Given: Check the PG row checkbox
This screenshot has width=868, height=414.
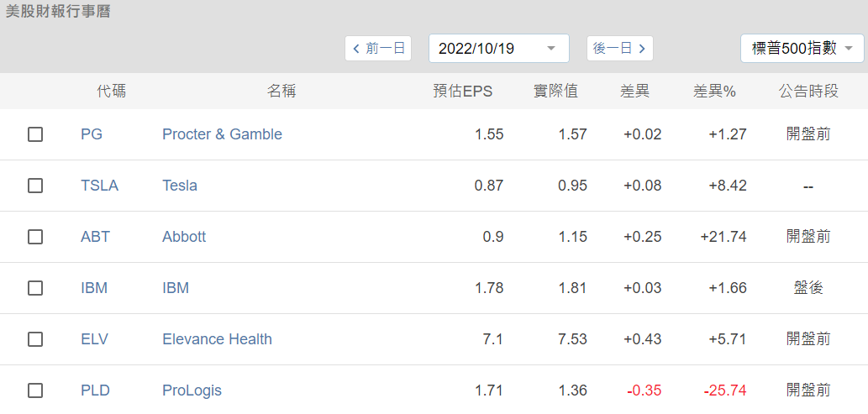Looking at the screenshot, I should (x=35, y=134).
